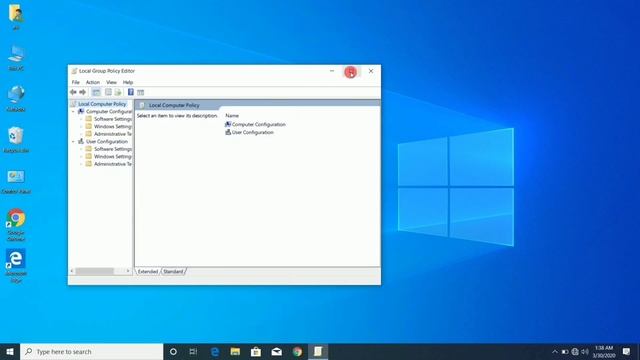This screenshot has width=640, height=360.
Task: Show hidden system tray icons
Action: pos(555,351)
